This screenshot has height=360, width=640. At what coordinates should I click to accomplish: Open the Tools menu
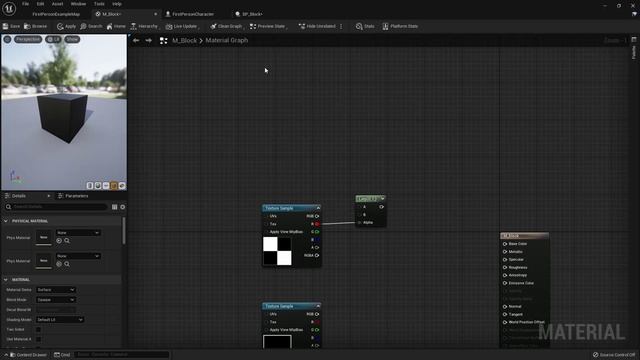(99, 4)
